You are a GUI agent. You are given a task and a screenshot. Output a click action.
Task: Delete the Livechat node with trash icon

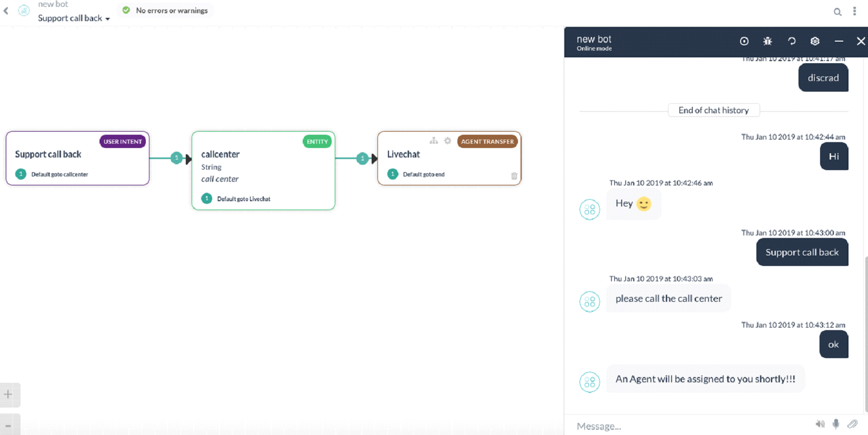(514, 176)
